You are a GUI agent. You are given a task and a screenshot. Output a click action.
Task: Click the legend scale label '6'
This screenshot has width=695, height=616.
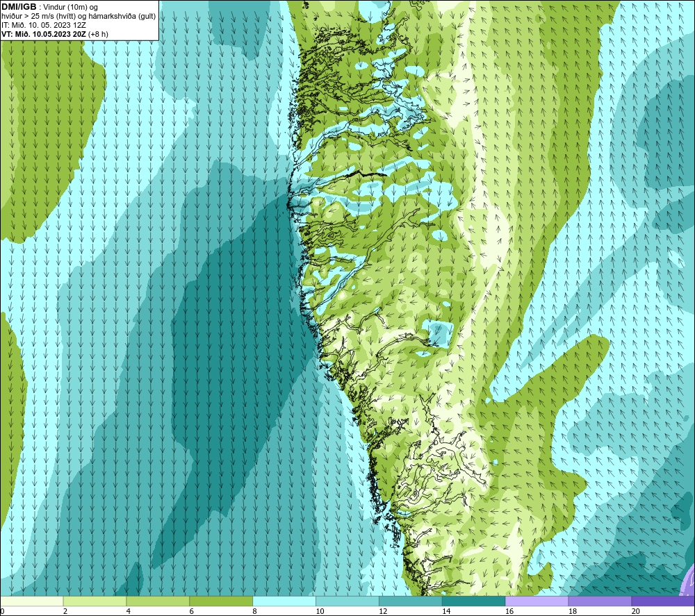tap(192, 611)
